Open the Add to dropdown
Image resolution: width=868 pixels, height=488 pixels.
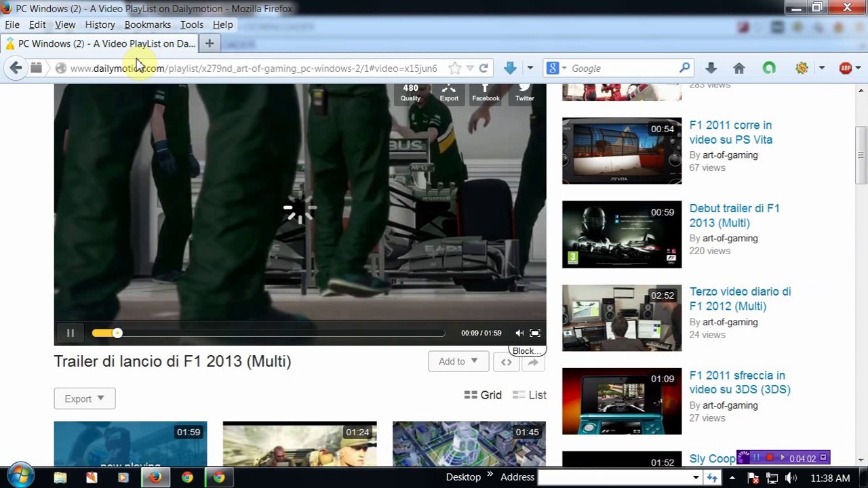pyautogui.click(x=458, y=361)
